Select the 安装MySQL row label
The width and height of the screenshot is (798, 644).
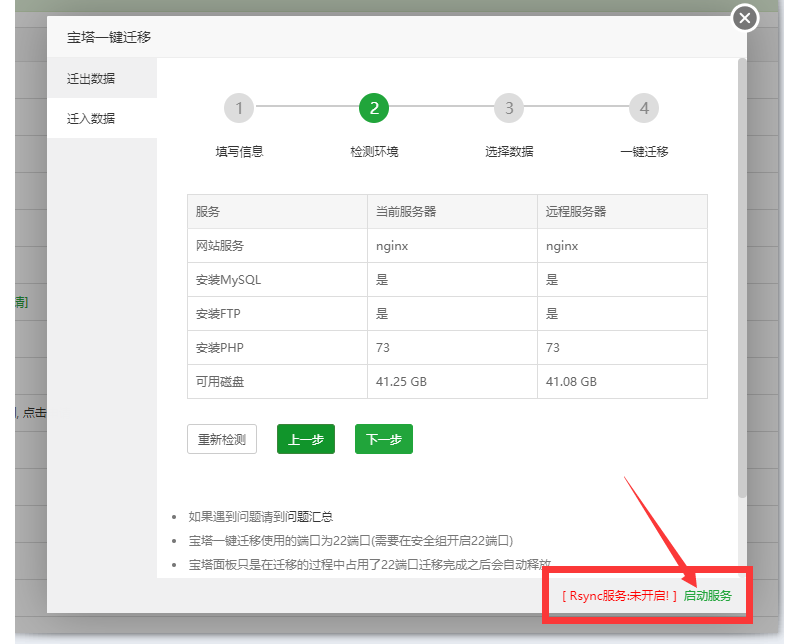point(229,280)
